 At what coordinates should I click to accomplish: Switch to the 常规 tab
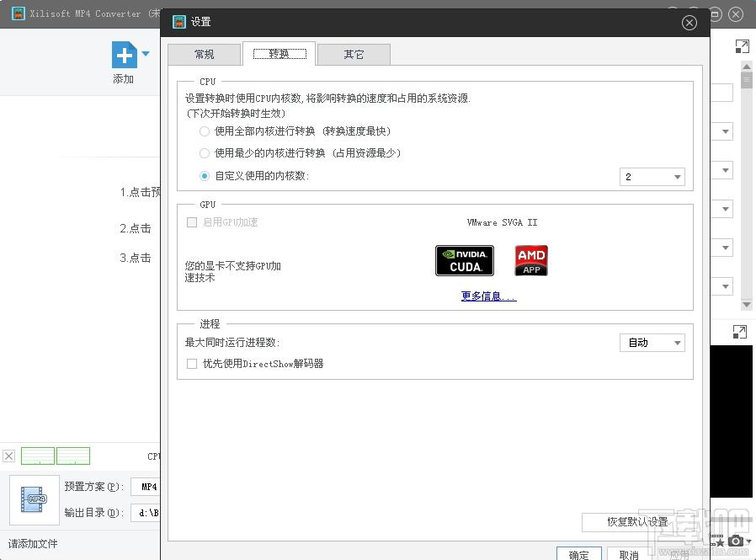[204, 55]
